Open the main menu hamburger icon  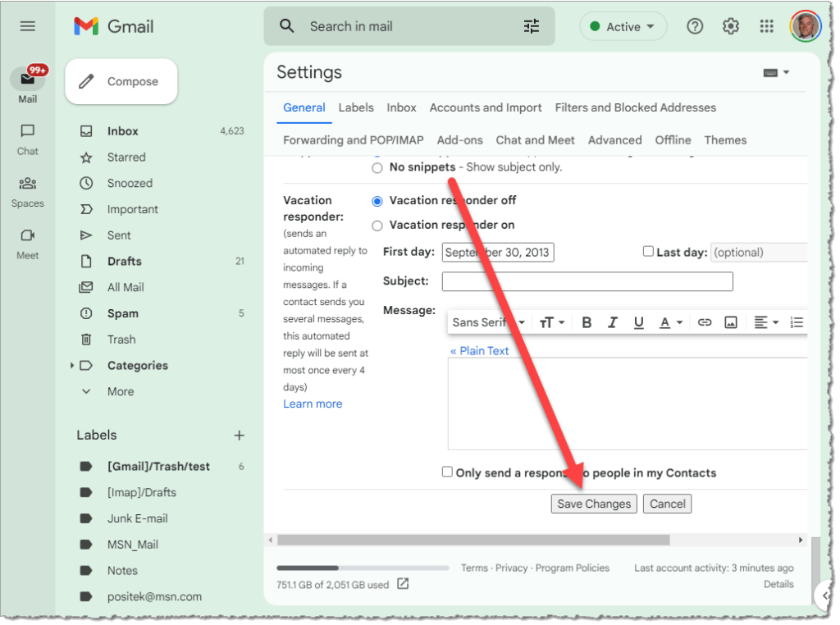28,26
